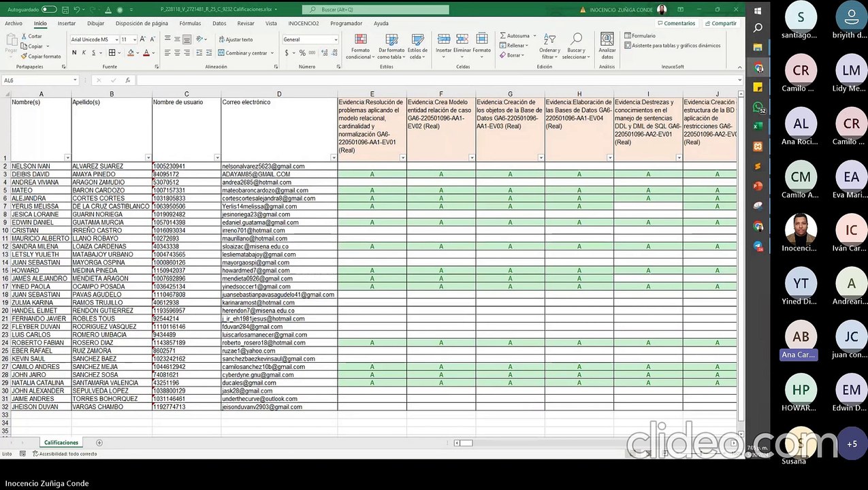Expand the formula bar chevron

click(x=740, y=80)
